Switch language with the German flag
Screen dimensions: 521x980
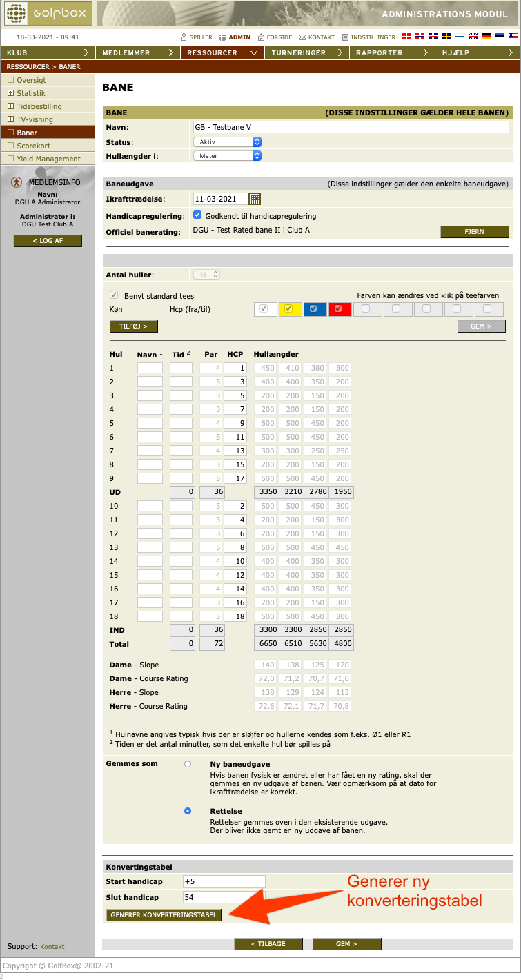tap(486, 37)
